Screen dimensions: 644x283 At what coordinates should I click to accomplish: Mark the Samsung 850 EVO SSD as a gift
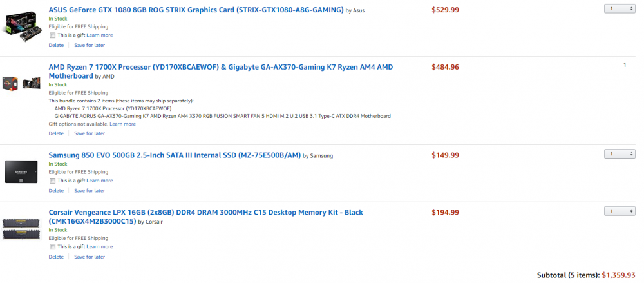(52, 181)
